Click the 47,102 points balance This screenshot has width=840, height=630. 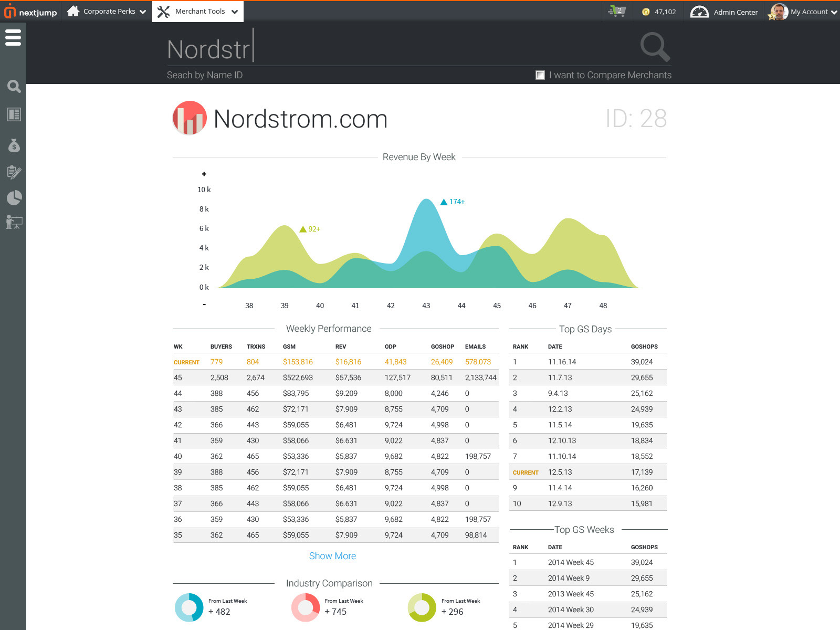[665, 12]
